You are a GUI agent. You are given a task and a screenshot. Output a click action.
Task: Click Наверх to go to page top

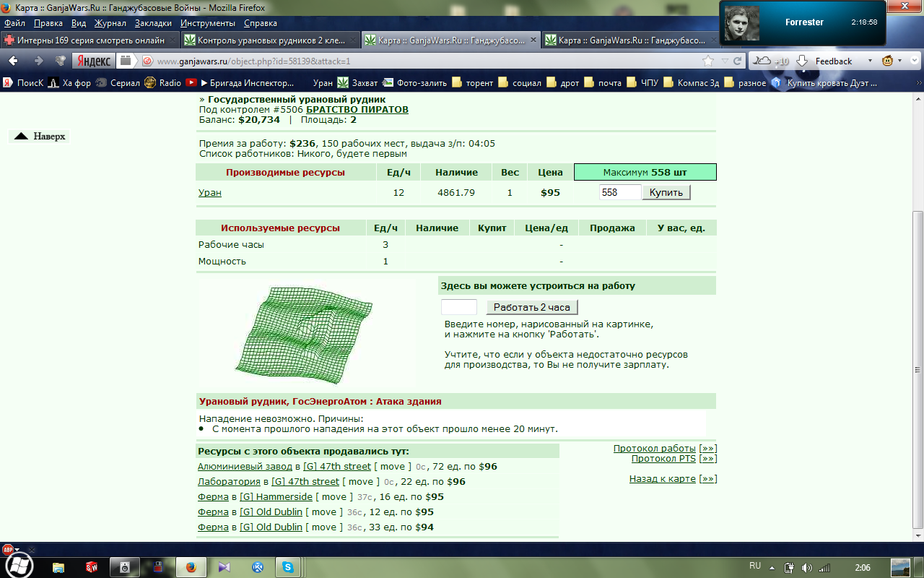40,136
